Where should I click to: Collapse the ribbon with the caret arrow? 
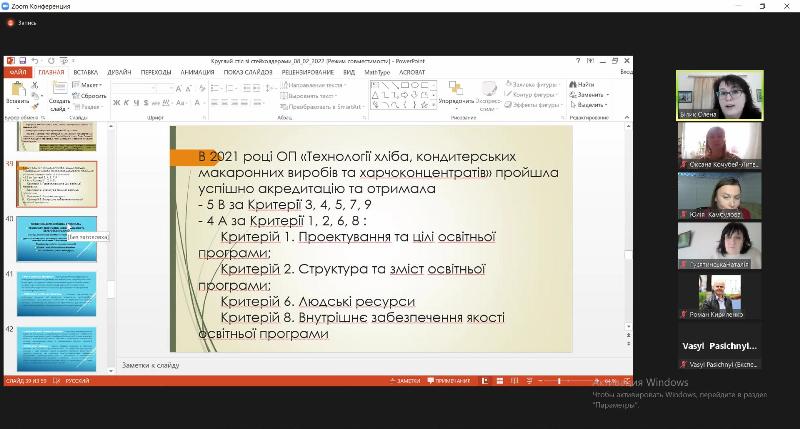tap(627, 117)
